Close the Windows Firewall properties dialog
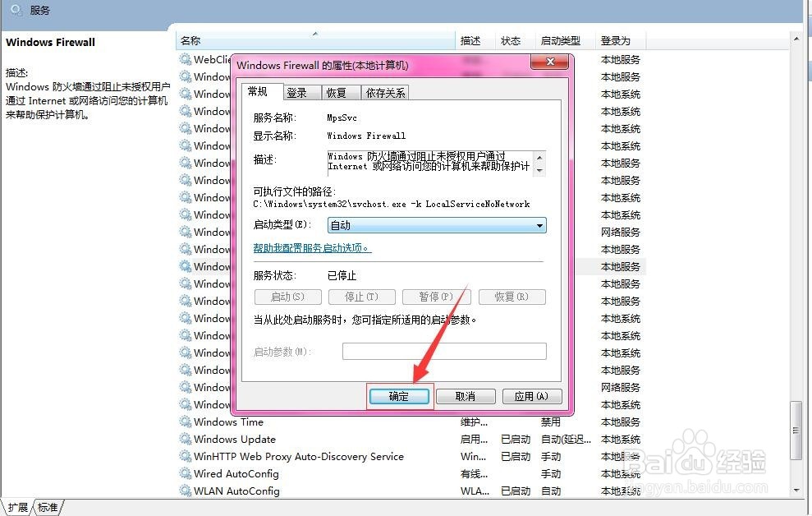The width and height of the screenshot is (812, 516). point(550,62)
